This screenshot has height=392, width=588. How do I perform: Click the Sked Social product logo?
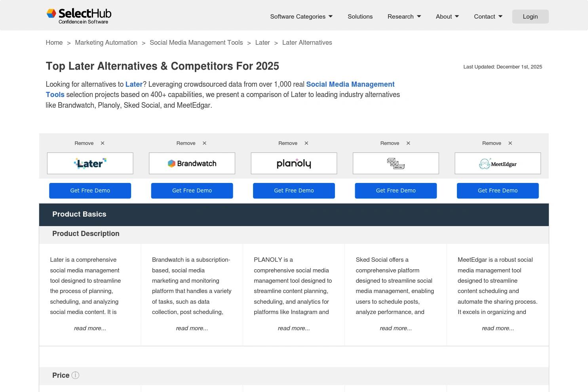coord(396,163)
